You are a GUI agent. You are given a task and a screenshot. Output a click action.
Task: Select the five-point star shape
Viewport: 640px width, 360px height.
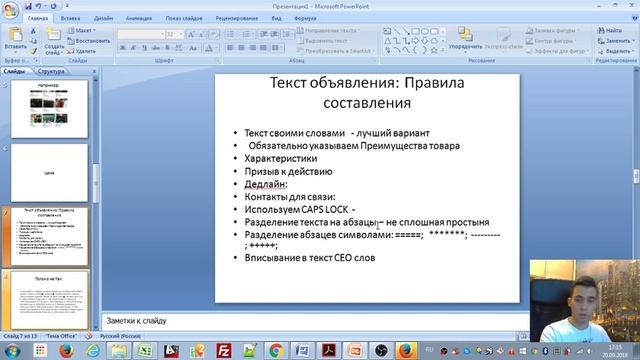[434, 51]
